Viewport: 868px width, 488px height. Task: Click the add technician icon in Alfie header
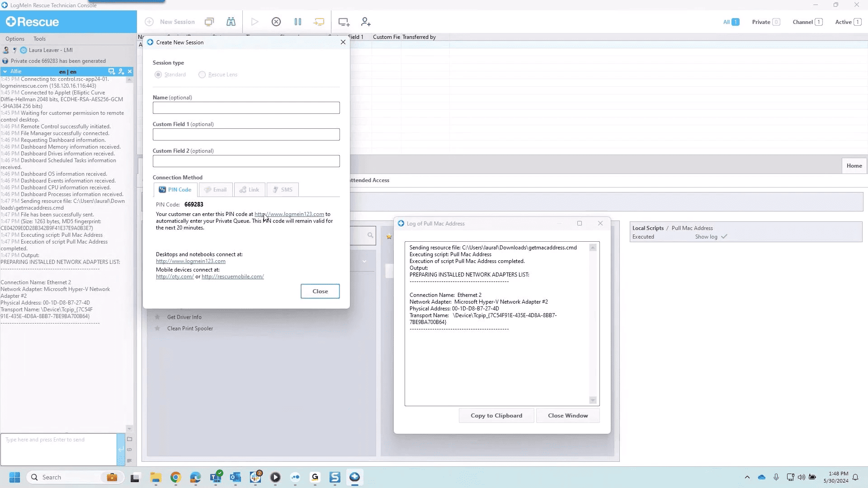(x=121, y=71)
